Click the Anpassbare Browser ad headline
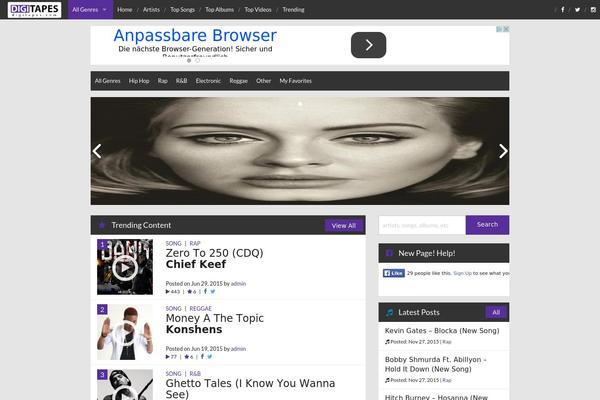600x400 pixels. click(195, 35)
